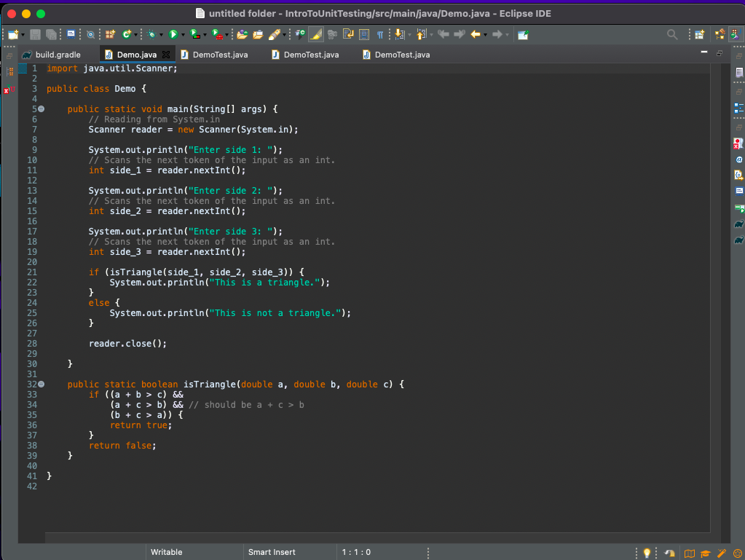Minimize the editor area
The image size is (745, 560).
704,52
